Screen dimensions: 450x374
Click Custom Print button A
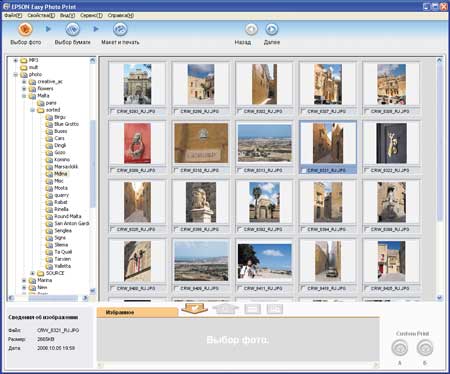click(x=399, y=348)
